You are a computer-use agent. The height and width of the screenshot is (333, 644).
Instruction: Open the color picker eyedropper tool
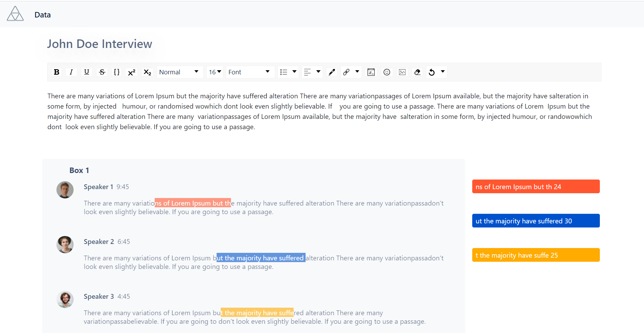pyautogui.click(x=332, y=72)
